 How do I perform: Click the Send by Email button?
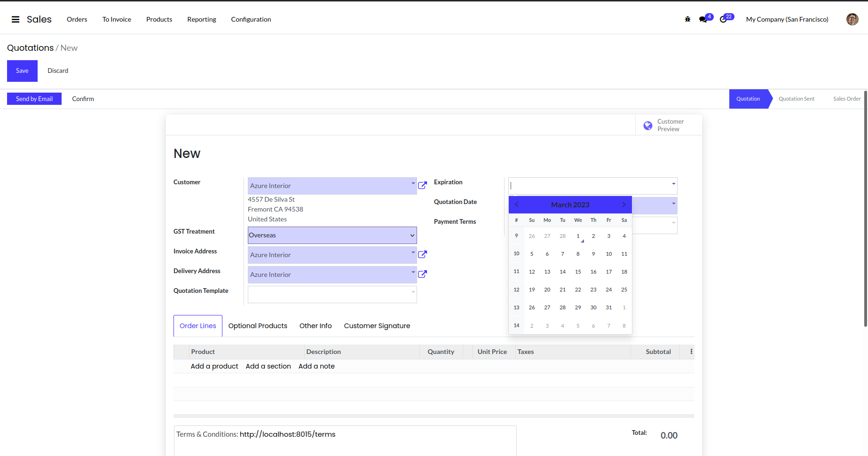(34, 99)
